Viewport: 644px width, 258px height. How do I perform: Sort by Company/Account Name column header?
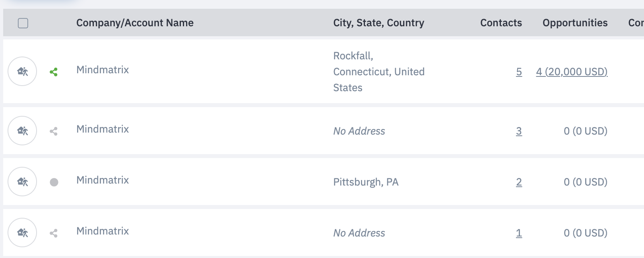point(135,23)
